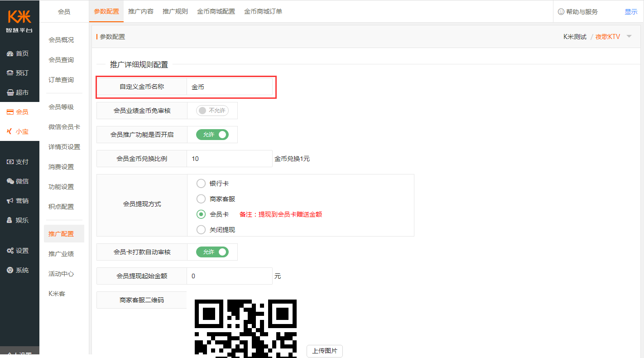Open 系统 via its sidebar icon

(10, 270)
